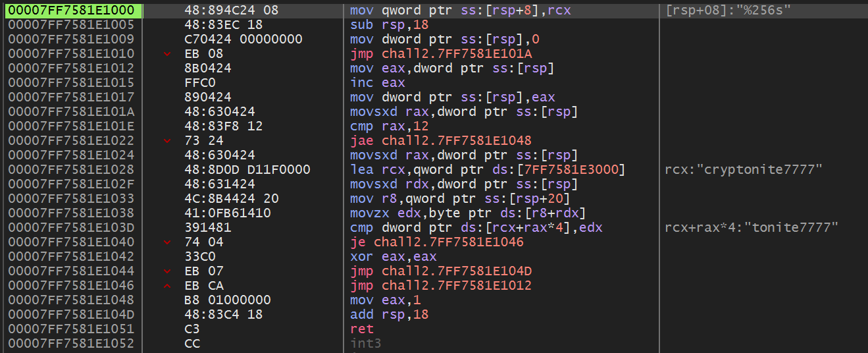Viewport: 868px width, 353px height.
Task: Select the comment rcx:"cryptonite7777"
Action: (744, 170)
